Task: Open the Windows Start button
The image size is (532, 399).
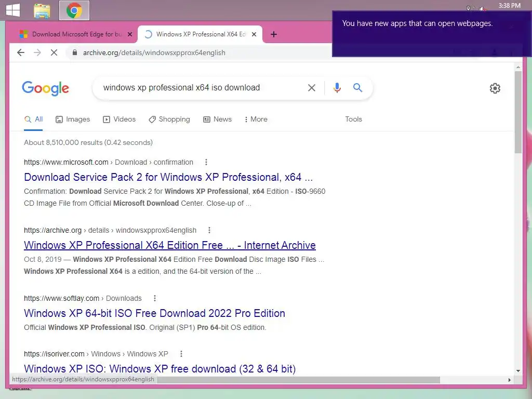Action: tap(13, 10)
